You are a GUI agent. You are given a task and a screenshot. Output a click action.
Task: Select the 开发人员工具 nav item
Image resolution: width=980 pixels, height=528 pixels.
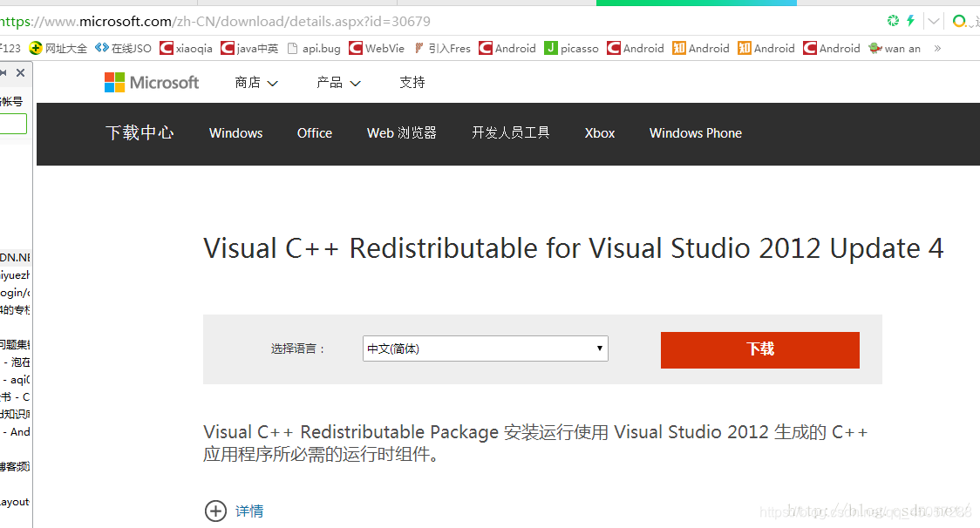pos(510,133)
